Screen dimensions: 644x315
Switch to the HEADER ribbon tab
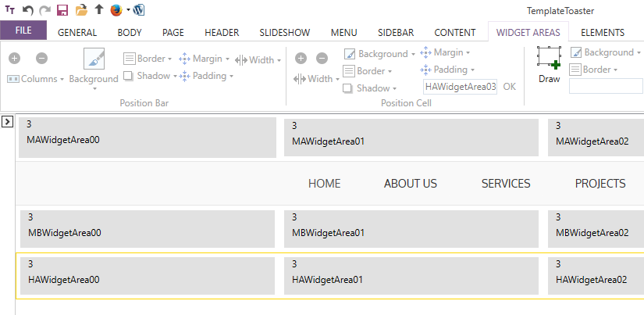tap(222, 33)
